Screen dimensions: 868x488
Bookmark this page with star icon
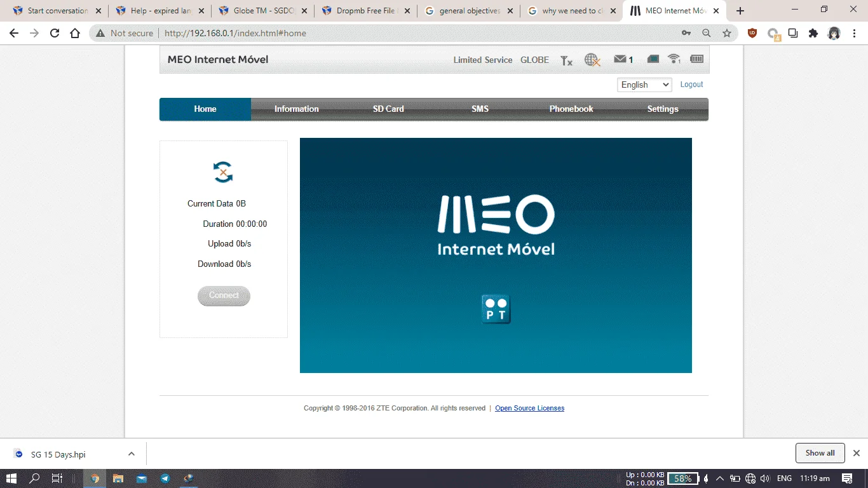coord(727,33)
